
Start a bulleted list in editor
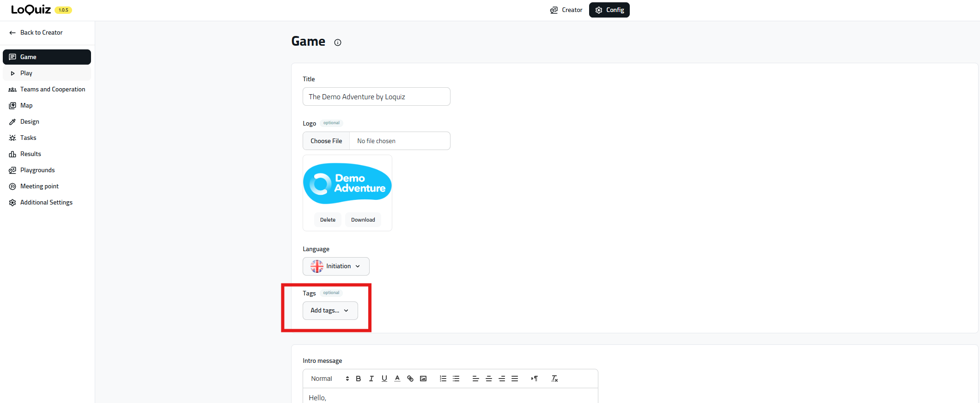[456, 379]
